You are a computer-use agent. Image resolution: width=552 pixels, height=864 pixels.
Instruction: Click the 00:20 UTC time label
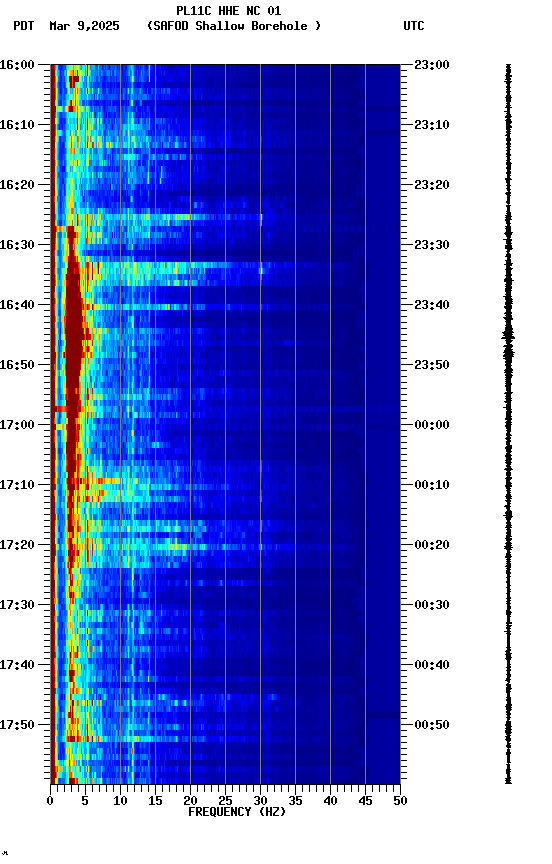pyautogui.click(x=432, y=546)
